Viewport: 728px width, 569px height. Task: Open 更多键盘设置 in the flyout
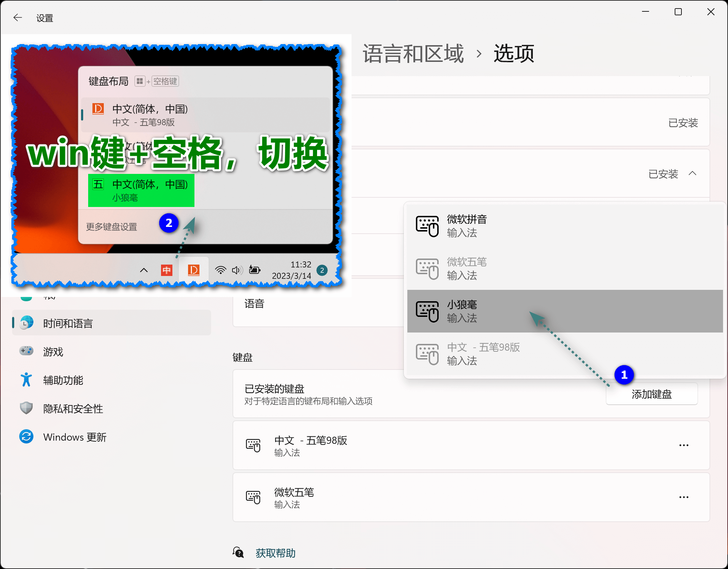[112, 227]
